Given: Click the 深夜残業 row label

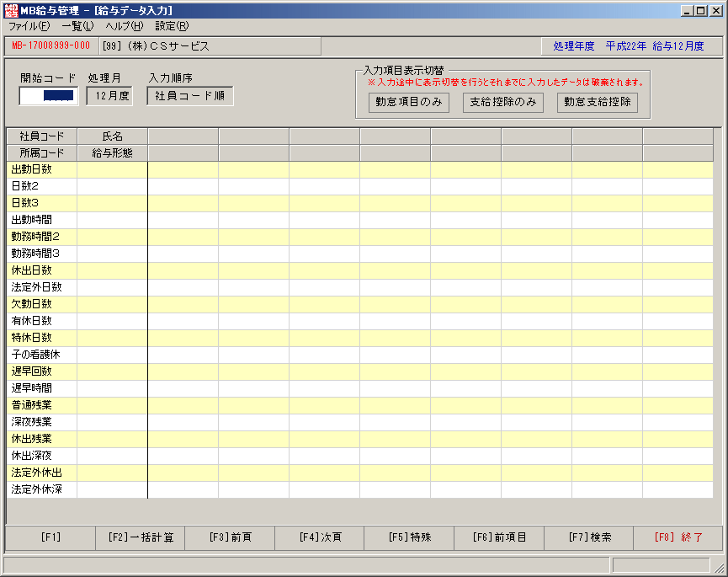Looking at the screenshot, I should click(x=42, y=422).
